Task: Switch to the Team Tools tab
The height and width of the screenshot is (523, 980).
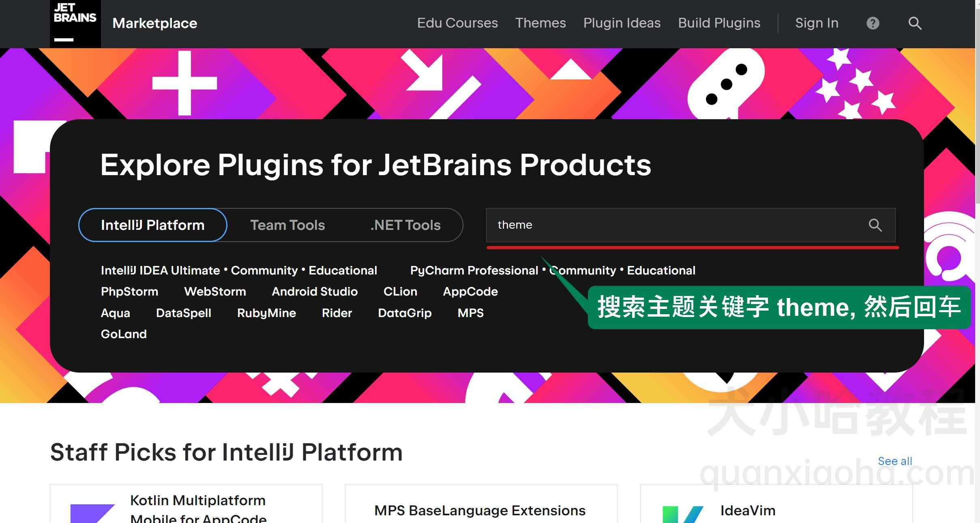Action: click(287, 225)
